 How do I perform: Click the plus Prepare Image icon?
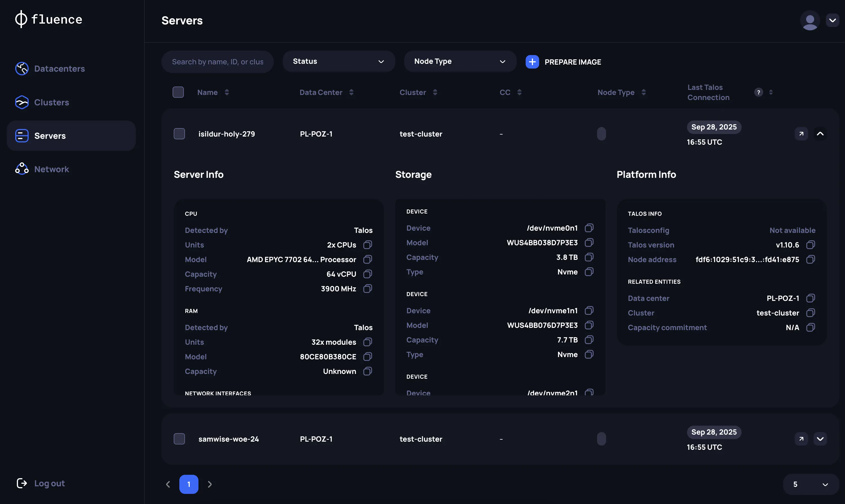[x=532, y=62]
